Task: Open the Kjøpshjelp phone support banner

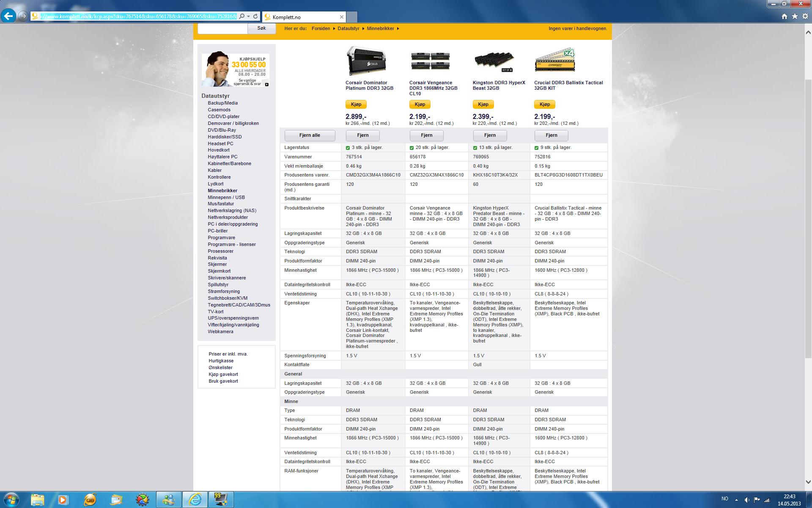Action: [x=235, y=70]
